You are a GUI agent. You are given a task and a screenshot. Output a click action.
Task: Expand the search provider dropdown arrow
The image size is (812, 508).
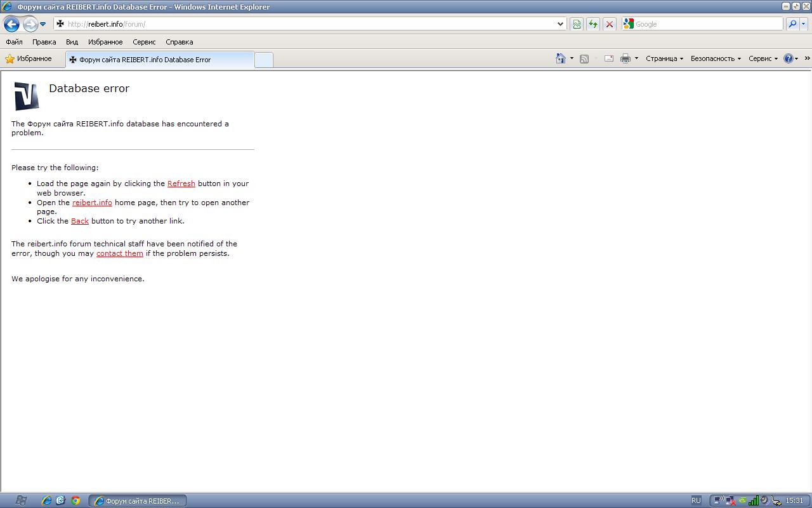point(804,24)
